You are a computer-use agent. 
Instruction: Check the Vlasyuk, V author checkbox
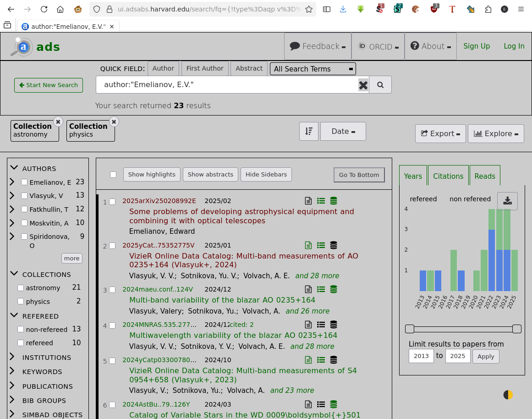coord(24,196)
